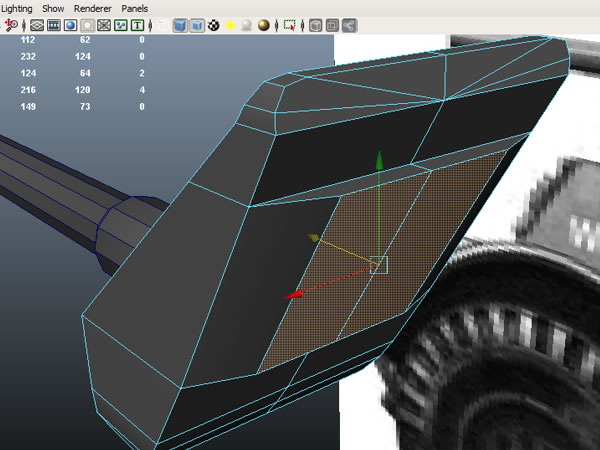The height and width of the screenshot is (450, 600).
Task: Click the Use All Lights yellow icon
Action: 230,25
